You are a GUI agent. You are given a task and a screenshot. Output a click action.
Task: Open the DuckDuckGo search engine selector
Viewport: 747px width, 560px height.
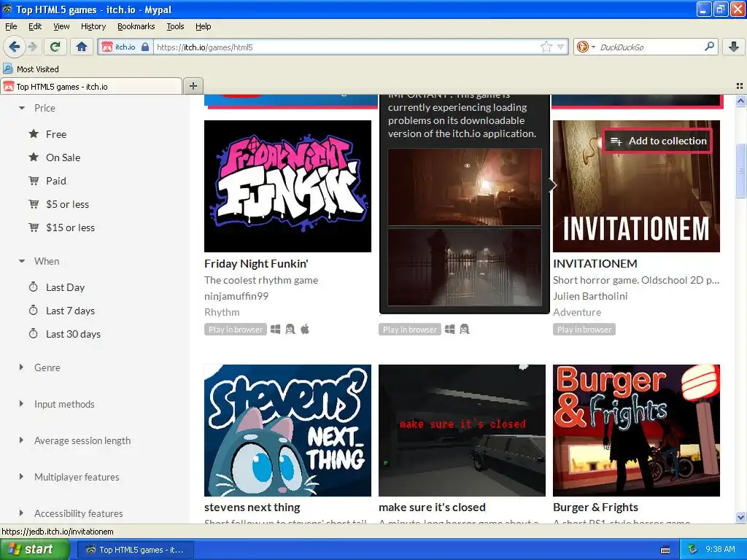point(586,47)
